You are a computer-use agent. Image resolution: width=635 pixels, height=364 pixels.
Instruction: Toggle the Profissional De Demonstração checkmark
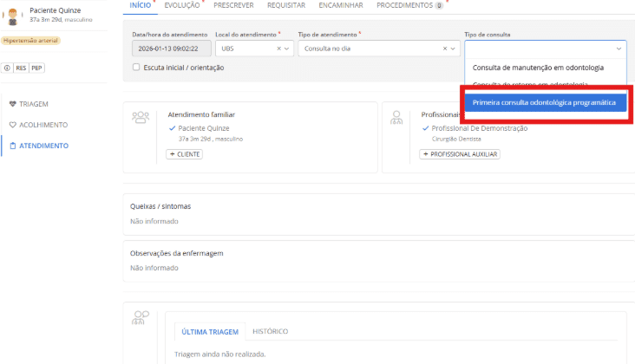pyautogui.click(x=425, y=128)
